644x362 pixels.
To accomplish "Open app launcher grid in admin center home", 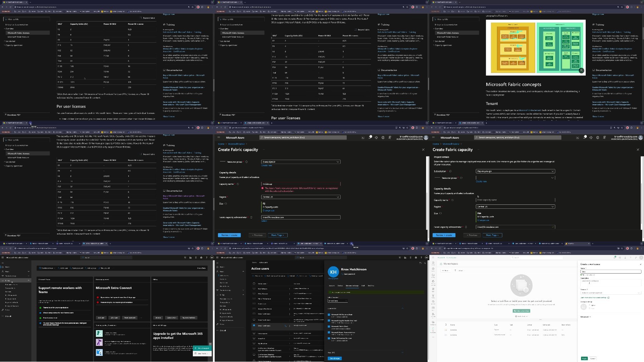I will 3,257.
